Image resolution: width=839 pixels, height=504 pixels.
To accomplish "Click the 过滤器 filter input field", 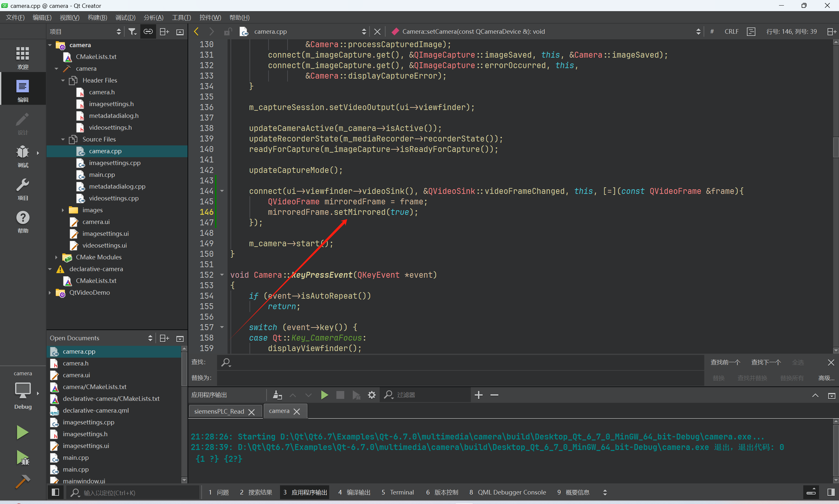I will [x=418, y=395].
